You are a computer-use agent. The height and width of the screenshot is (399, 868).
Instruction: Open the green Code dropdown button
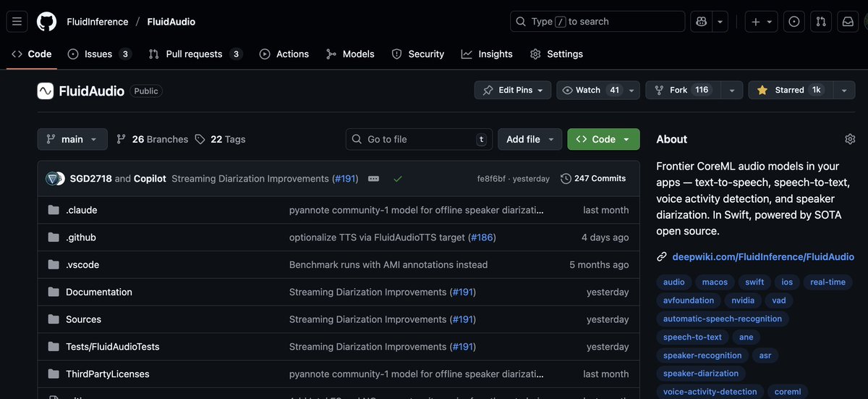(603, 139)
